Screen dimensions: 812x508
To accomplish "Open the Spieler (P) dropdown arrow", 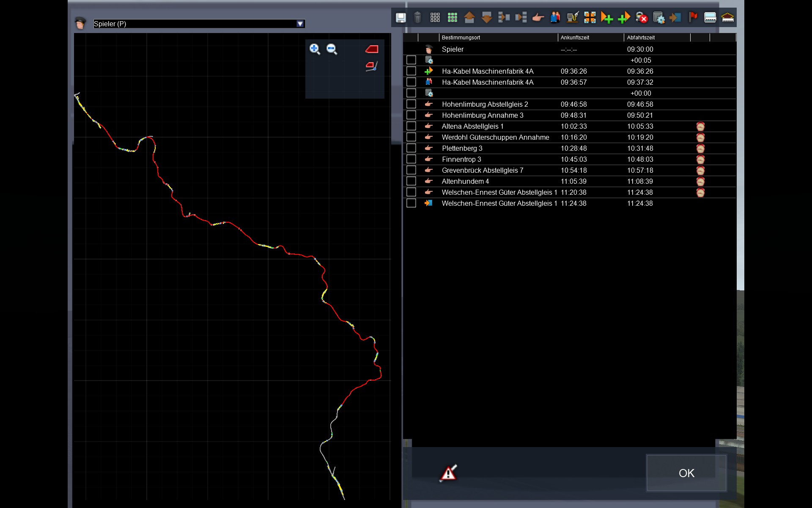I will pos(300,24).
